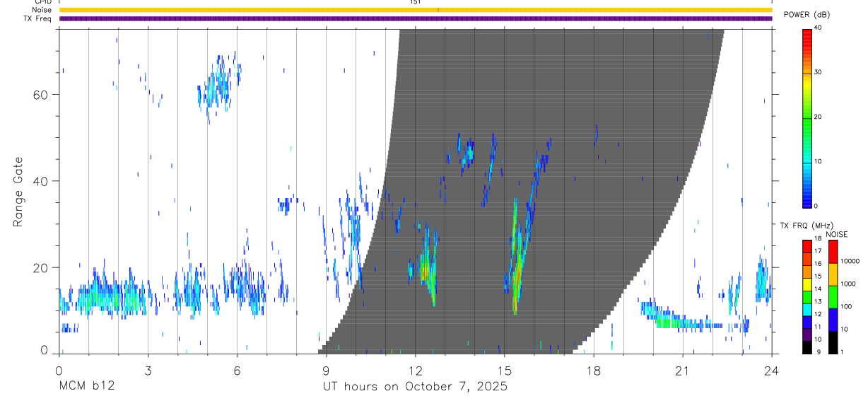The image size is (868, 401).
Task: Select the blue segment of the NOISE scale
Action: tap(833, 320)
